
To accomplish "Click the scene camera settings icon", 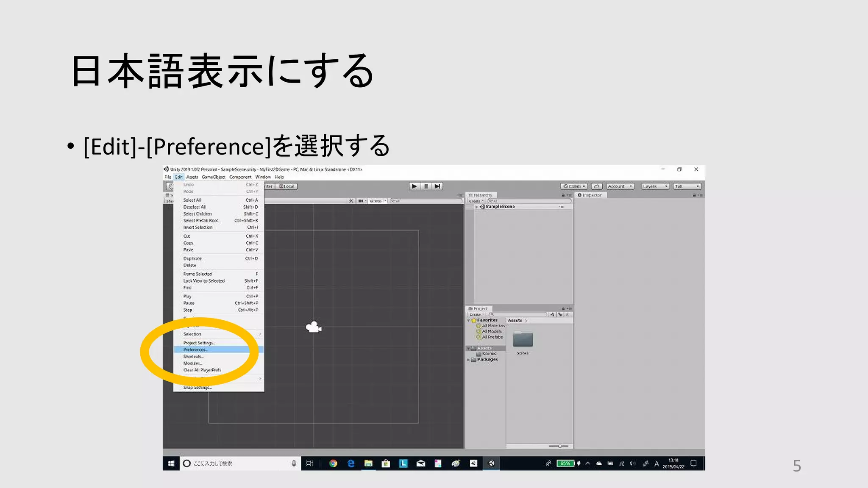I will [x=362, y=201].
